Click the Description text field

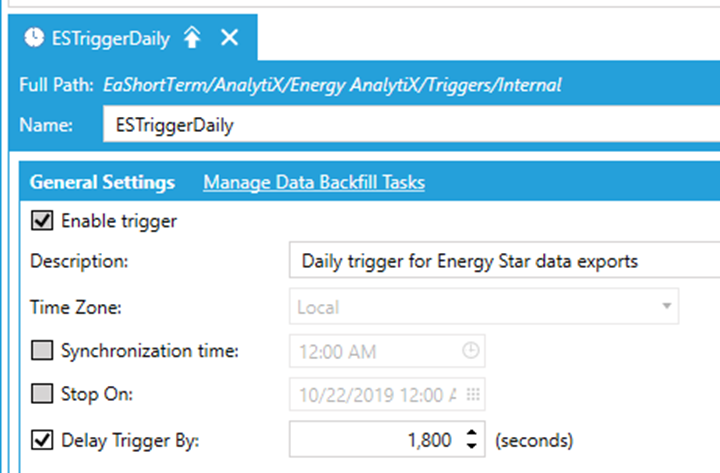(505, 261)
